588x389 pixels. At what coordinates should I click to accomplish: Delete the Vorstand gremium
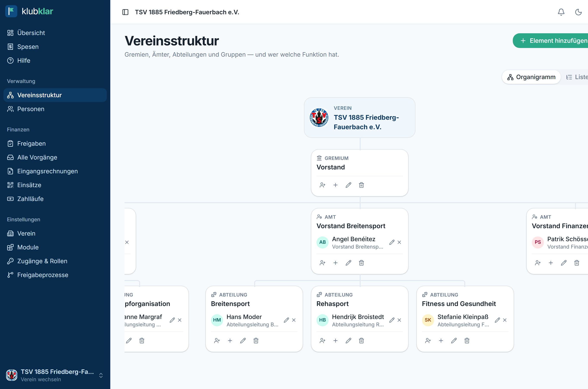361,185
